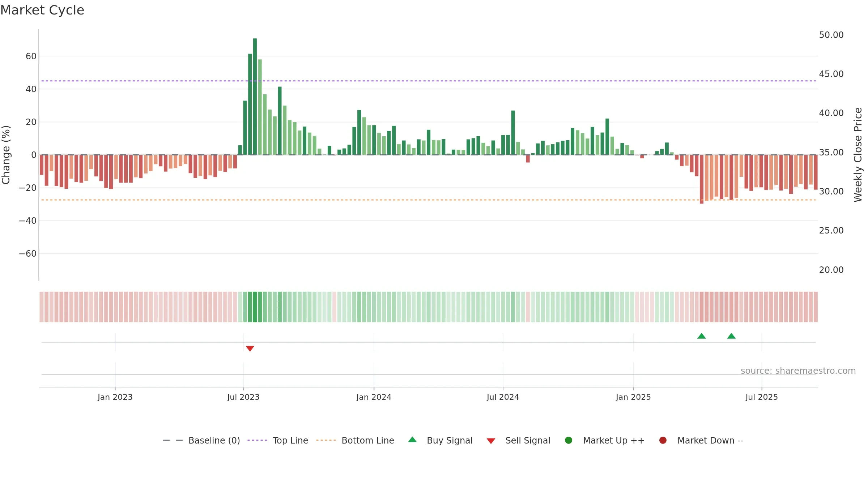The width and height of the screenshot is (868, 488).
Task: Click the 40.00 price axis label
Action: click(x=831, y=113)
